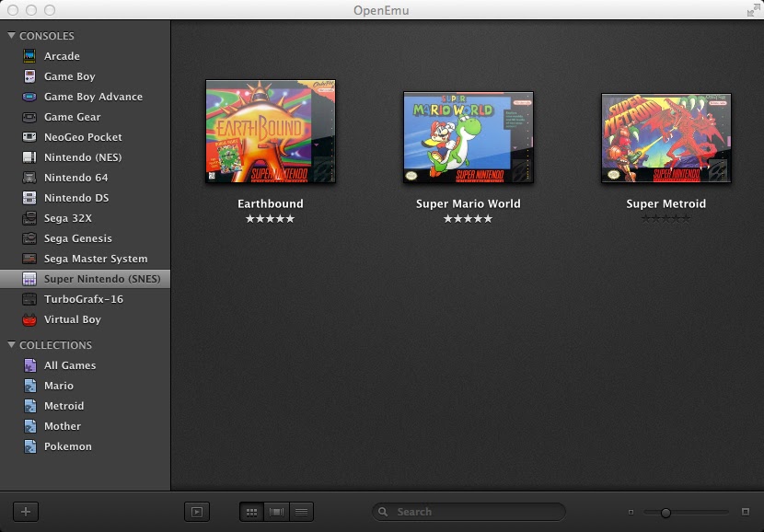Click the Nintendo DS console icon
This screenshot has width=764, height=532.
(29, 198)
